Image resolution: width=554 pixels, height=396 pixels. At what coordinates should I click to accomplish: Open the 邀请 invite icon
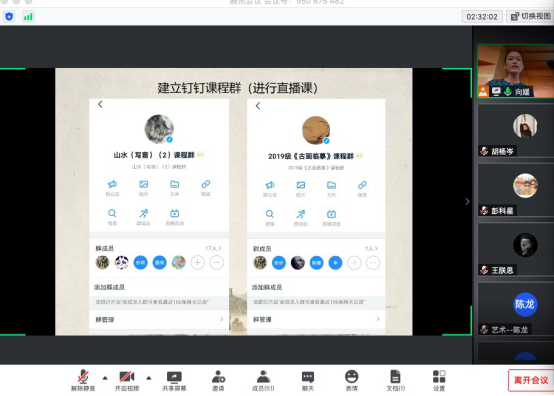coord(218,380)
